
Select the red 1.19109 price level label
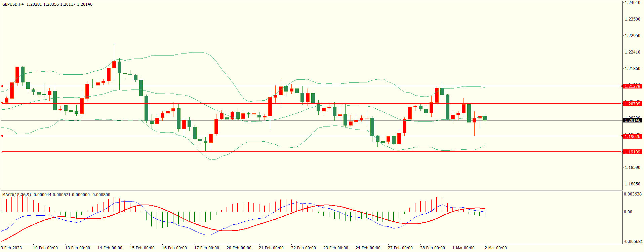(632, 152)
